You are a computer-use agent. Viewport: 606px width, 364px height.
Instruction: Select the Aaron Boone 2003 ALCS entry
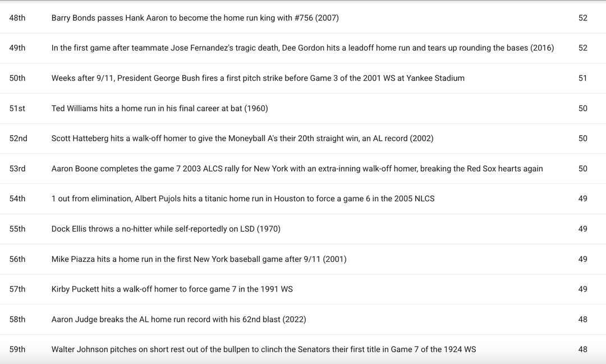point(297,169)
